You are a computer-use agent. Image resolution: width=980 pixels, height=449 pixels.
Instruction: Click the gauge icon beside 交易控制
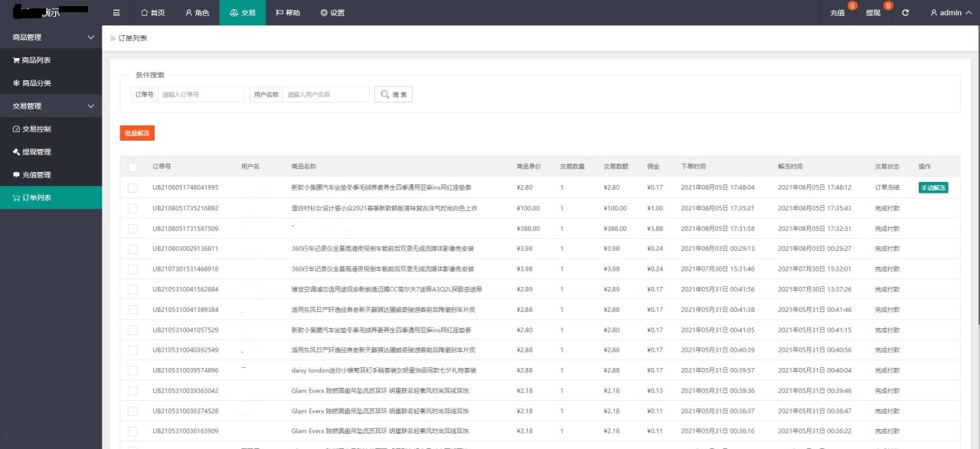tap(17, 129)
